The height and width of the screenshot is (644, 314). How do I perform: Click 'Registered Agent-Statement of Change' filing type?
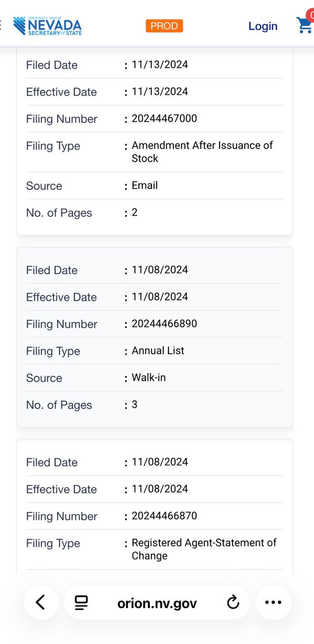click(x=204, y=549)
